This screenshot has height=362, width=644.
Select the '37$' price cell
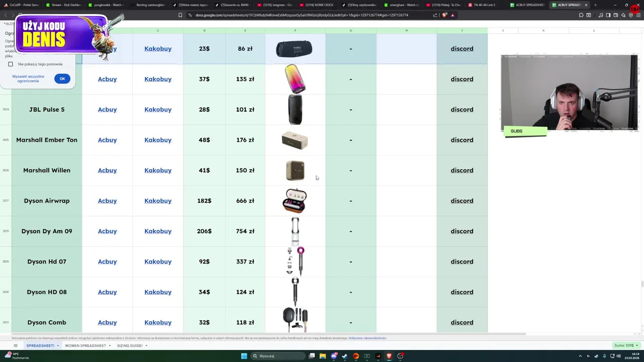click(x=204, y=79)
